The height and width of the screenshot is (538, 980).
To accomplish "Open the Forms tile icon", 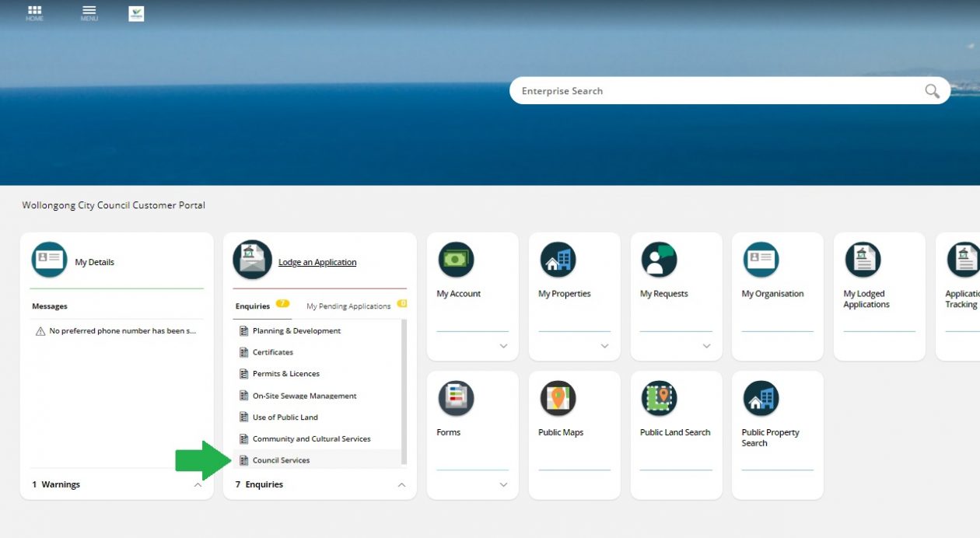I will (x=456, y=398).
